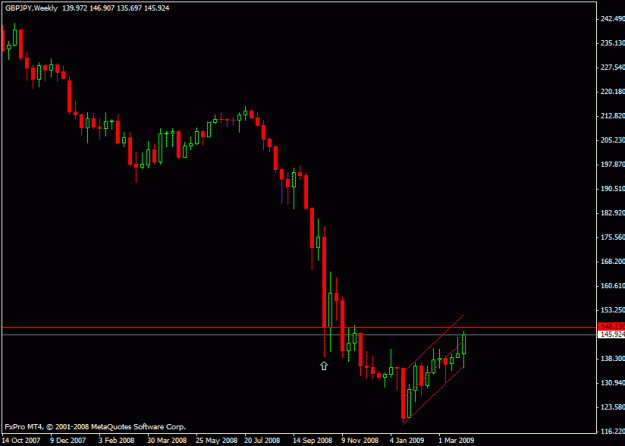
Task: Click the 205.23 price axis label
Action: coord(613,140)
